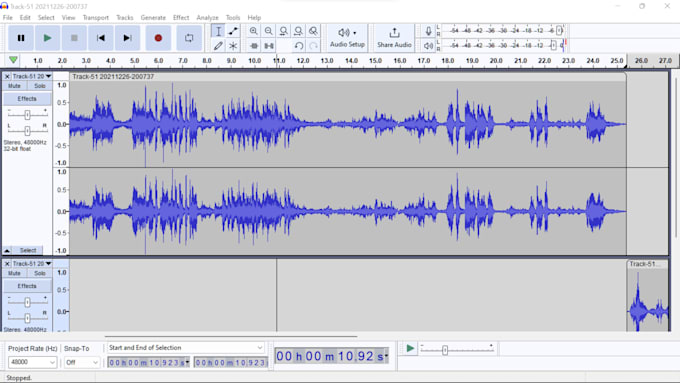This screenshot has width=680, height=383.
Task: Click the Stop button
Action: coord(74,38)
